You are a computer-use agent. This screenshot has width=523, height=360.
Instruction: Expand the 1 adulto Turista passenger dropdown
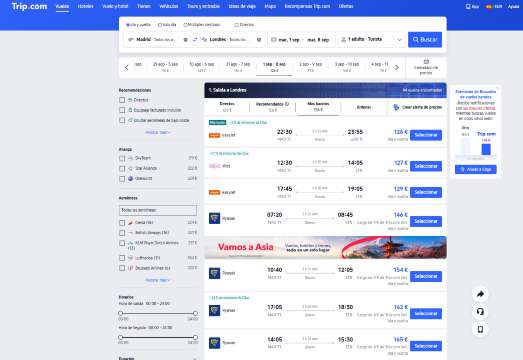coord(372,40)
